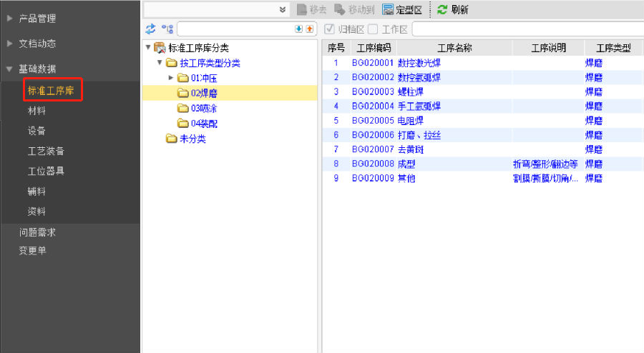Select row code BG020009
The image size is (644, 353).
(373, 179)
